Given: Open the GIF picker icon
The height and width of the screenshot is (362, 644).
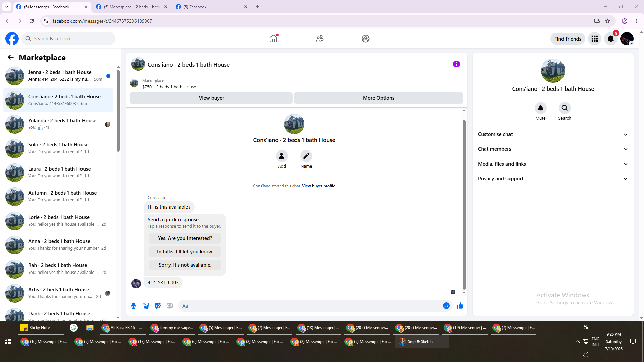Looking at the screenshot, I should point(170,306).
